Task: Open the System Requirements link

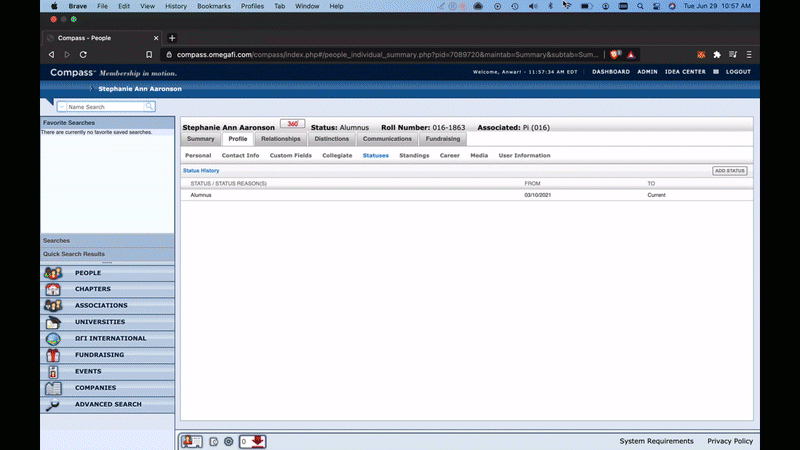Action: point(656,441)
